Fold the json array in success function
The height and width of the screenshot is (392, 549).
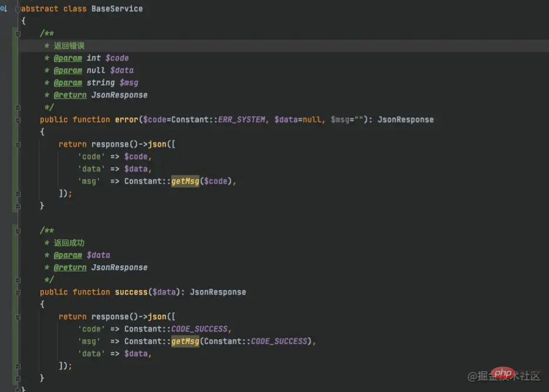pyautogui.click(x=18, y=317)
